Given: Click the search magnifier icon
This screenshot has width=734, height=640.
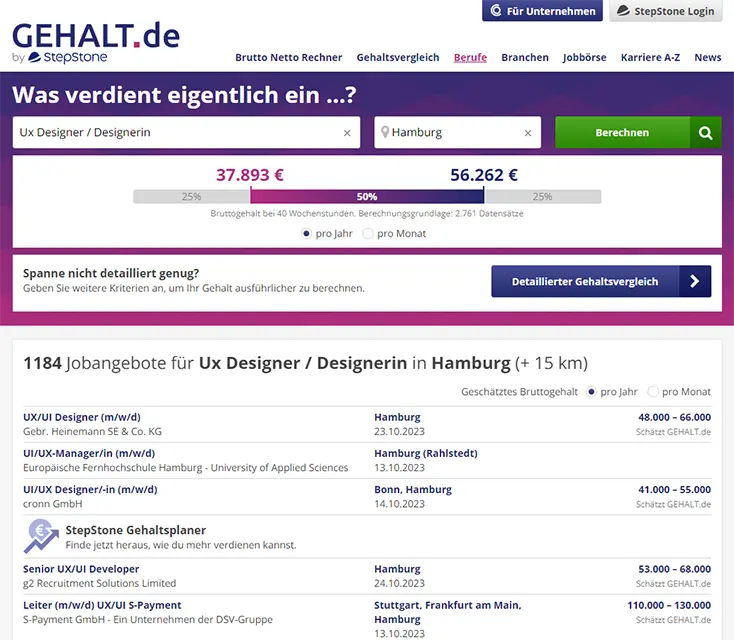Looking at the screenshot, I should coord(705,133).
